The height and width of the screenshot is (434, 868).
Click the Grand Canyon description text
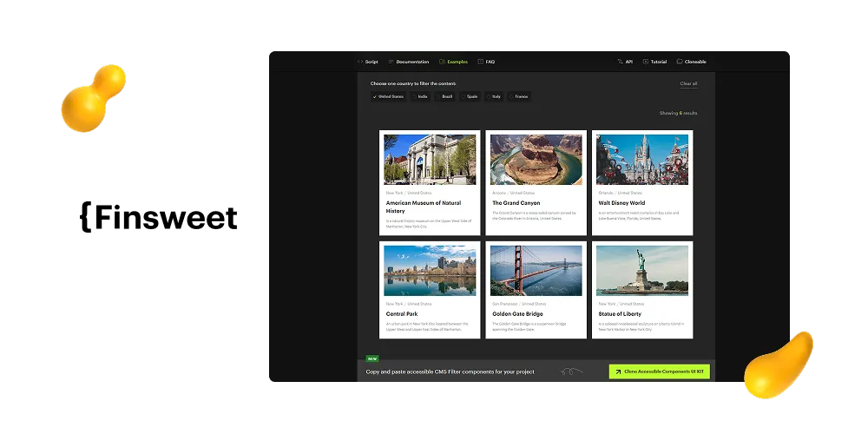click(534, 215)
